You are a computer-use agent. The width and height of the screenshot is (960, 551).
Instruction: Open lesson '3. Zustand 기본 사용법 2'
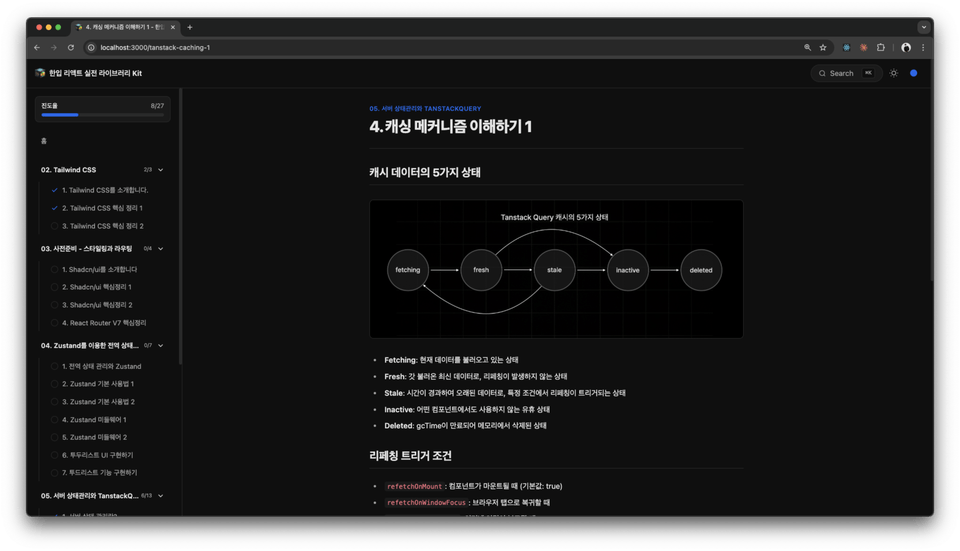click(99, 402)
